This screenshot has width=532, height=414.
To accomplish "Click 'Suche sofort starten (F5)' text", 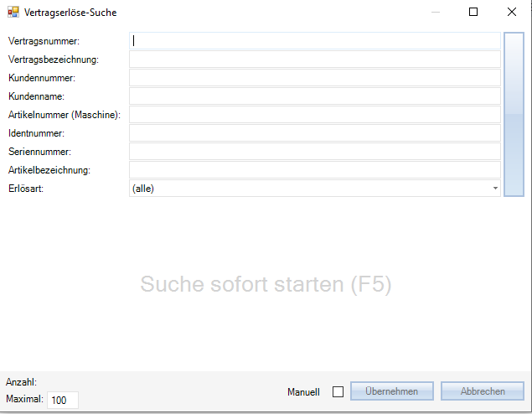I will [x=266, y=284].
